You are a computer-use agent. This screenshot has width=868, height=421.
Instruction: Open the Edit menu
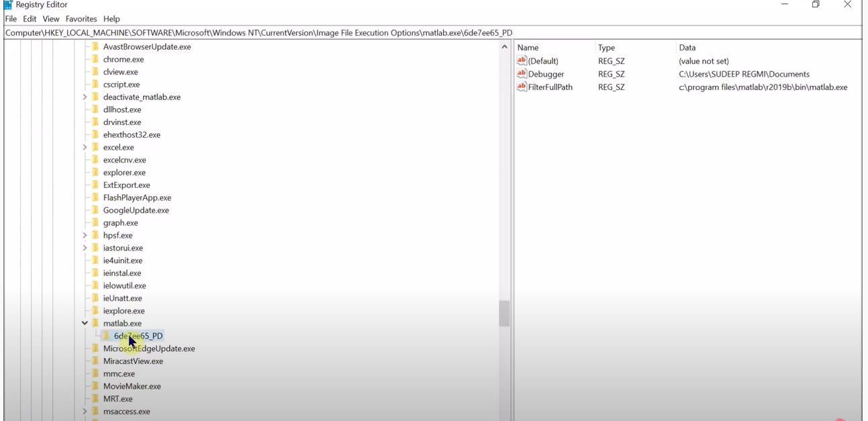[30, 19]
